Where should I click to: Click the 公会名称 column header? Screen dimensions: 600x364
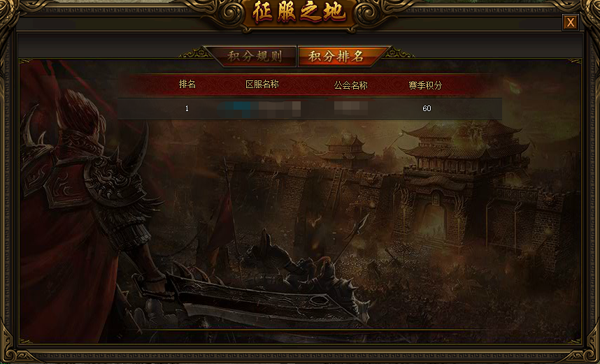pos(350,85)
